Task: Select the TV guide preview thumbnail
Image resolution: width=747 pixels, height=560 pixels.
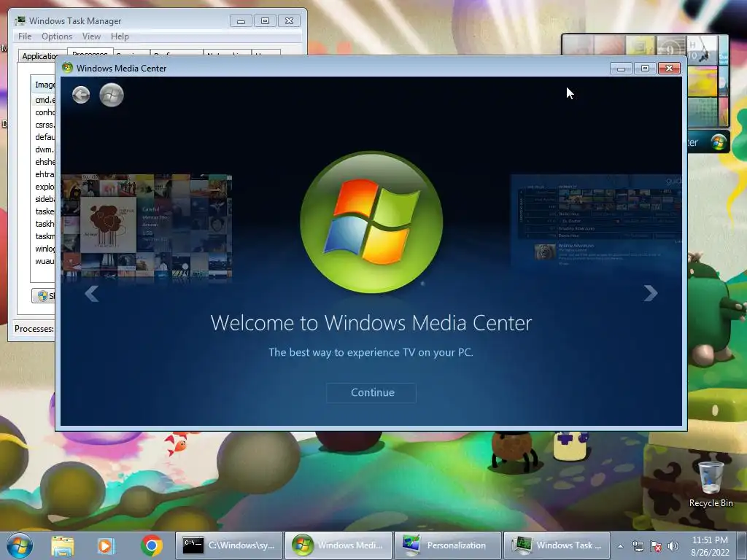Action: click(x=596, y=220)
